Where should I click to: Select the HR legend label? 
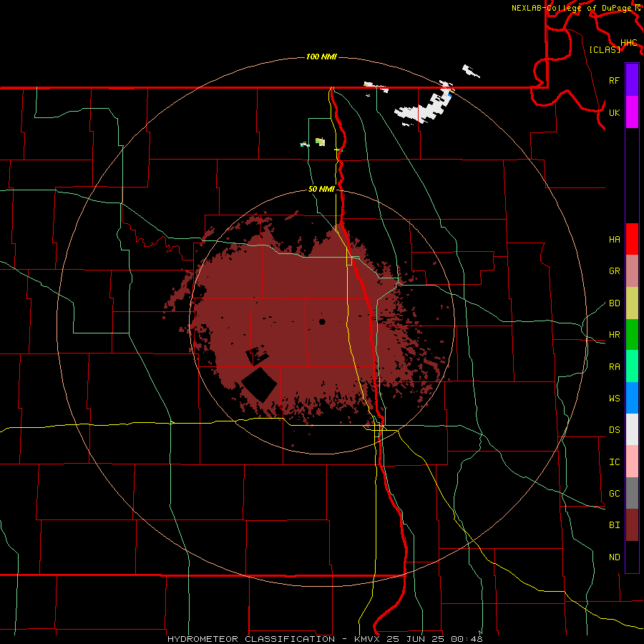point(614,335)
